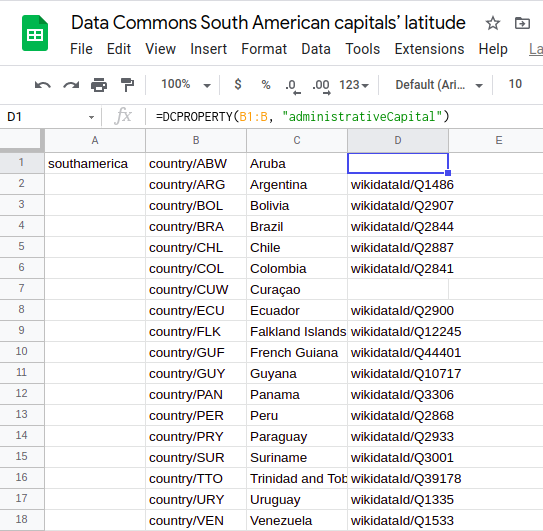
Task: Click the empty selected cell D1
Action: click(398, 163)
